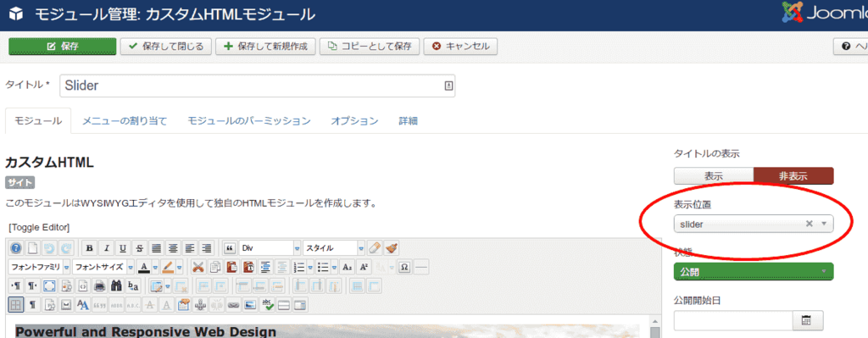Click the new document icon in editor

(33, 248)
